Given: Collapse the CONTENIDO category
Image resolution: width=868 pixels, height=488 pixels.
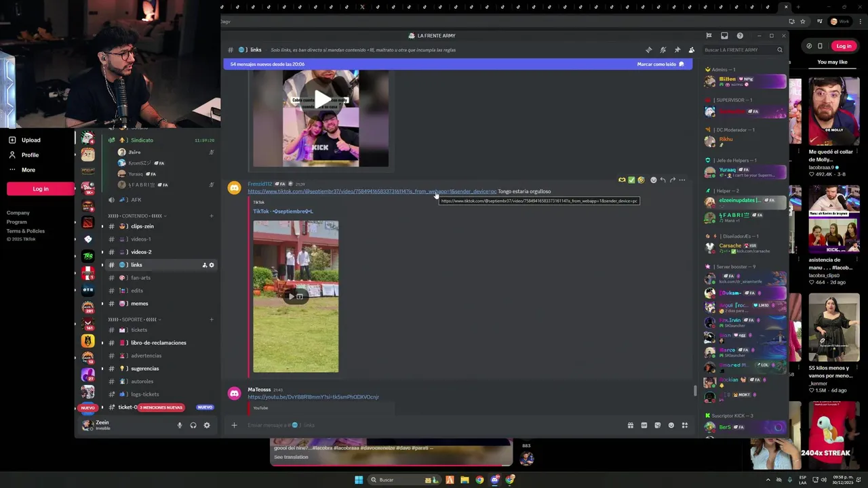Looking at the screenshot, I should [x=138, y=216].
